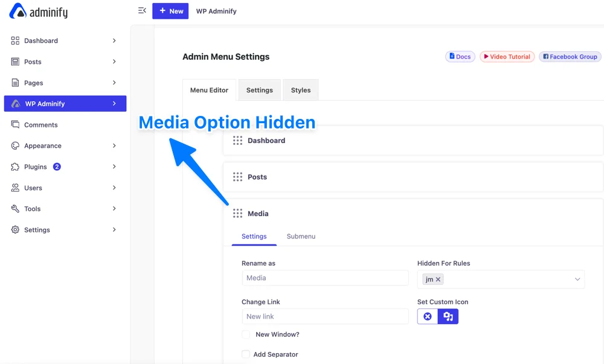Collapse sidebar with the menu toggle icon
This screenshot has height=364, width=604.
[x=142, y=11]
